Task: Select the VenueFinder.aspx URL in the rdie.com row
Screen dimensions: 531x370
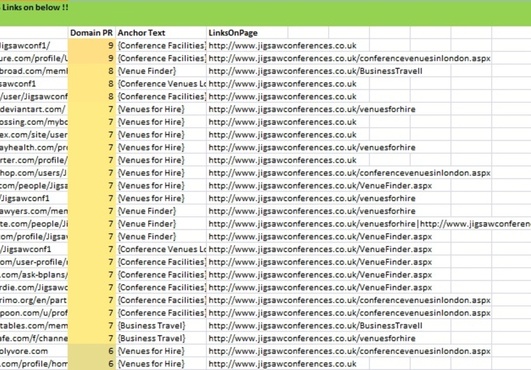Action: 320,287
